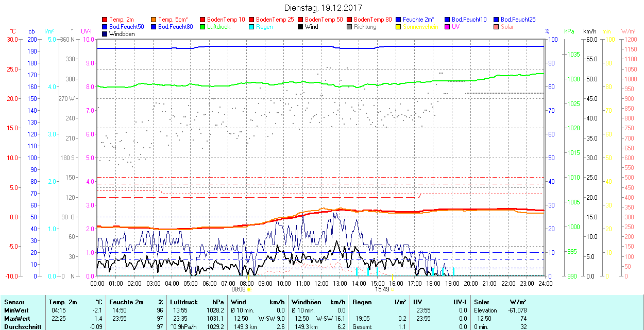Click the gray Richtung legend marker
This screenshot has height=330, width=644.
pos(349,27)
